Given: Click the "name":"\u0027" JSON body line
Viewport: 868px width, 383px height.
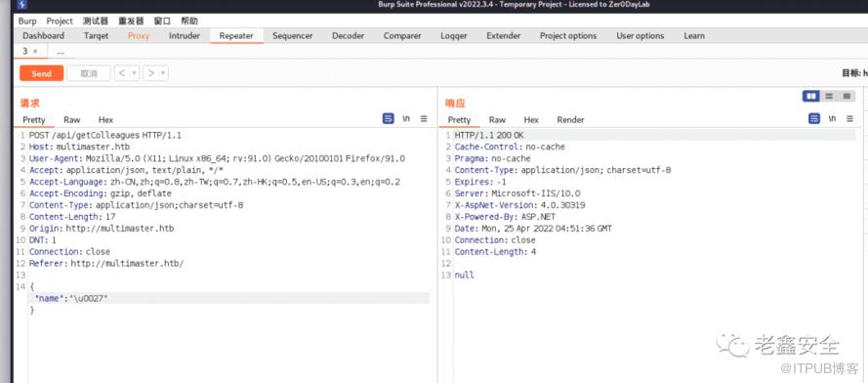Looking at the screenshot, I should [71, 298].
